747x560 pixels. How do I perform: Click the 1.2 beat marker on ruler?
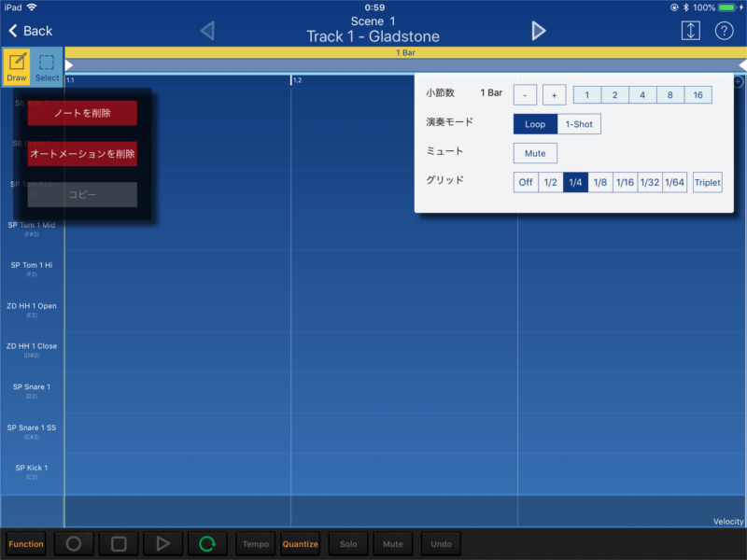click(295, 80)
